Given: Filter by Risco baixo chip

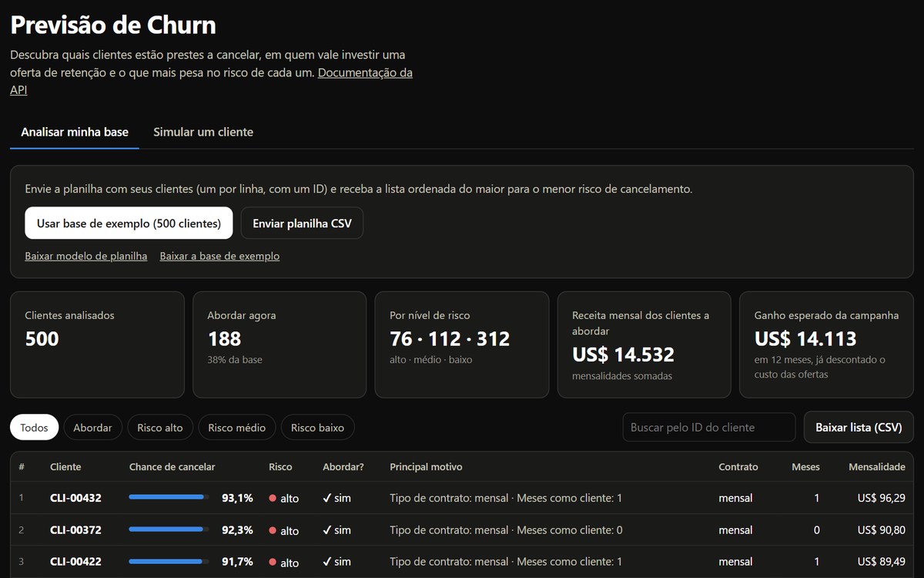Looking at the screenshot, I should (317, 428).
